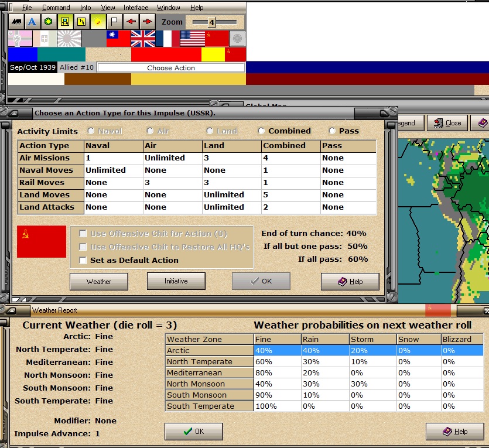The height and width of the screenshot is (448, 489).
Task: Click the Close button beside the map
Action: (x=447, y=123)
